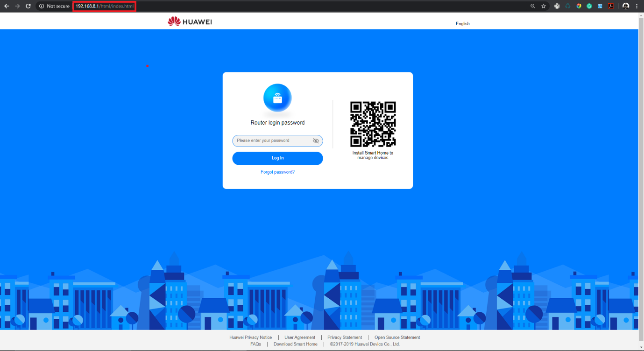
Task: Click the browser forward arrow
Action: point(17,6)
